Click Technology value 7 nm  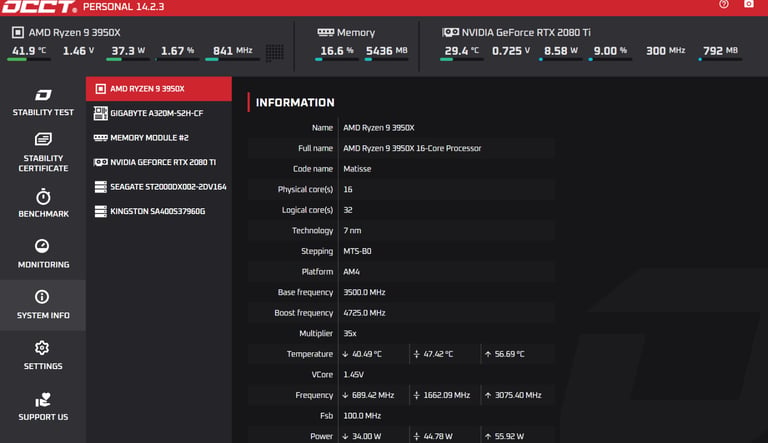[352, 230]
